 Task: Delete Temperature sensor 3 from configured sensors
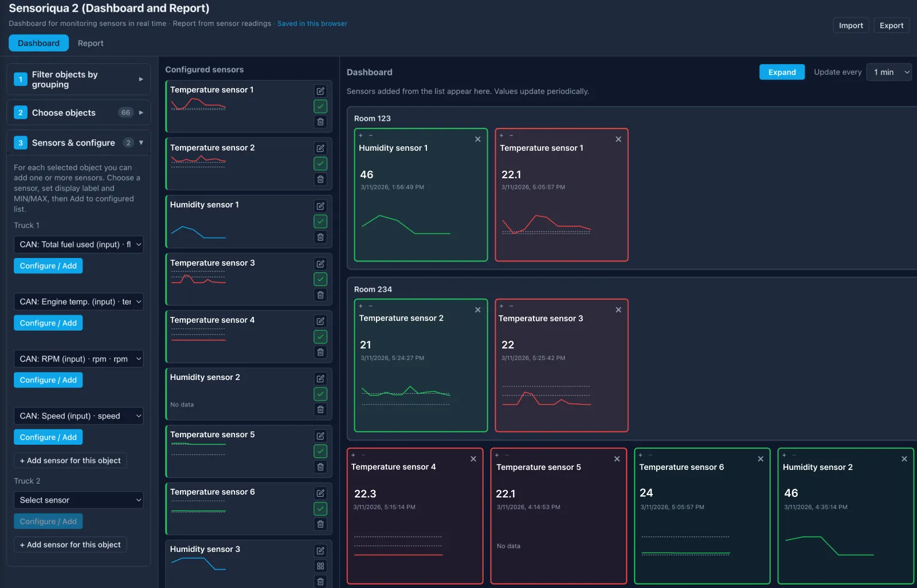tap(320, 295)
